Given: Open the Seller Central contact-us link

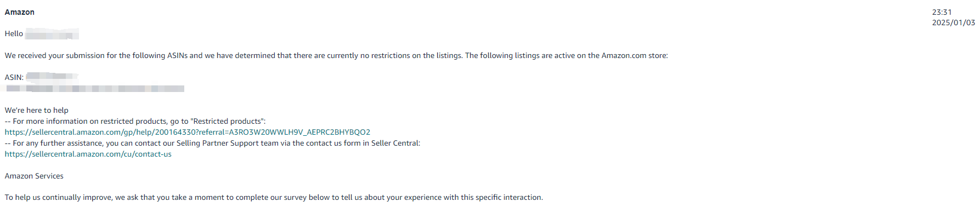Looking at the screenshot, I should (x=88, y=154).
